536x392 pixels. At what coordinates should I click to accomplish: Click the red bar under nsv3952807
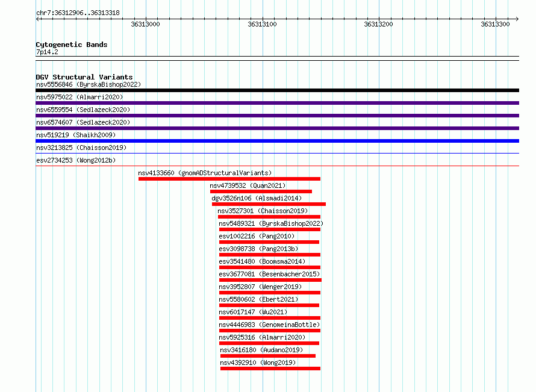tap(270, 293)
